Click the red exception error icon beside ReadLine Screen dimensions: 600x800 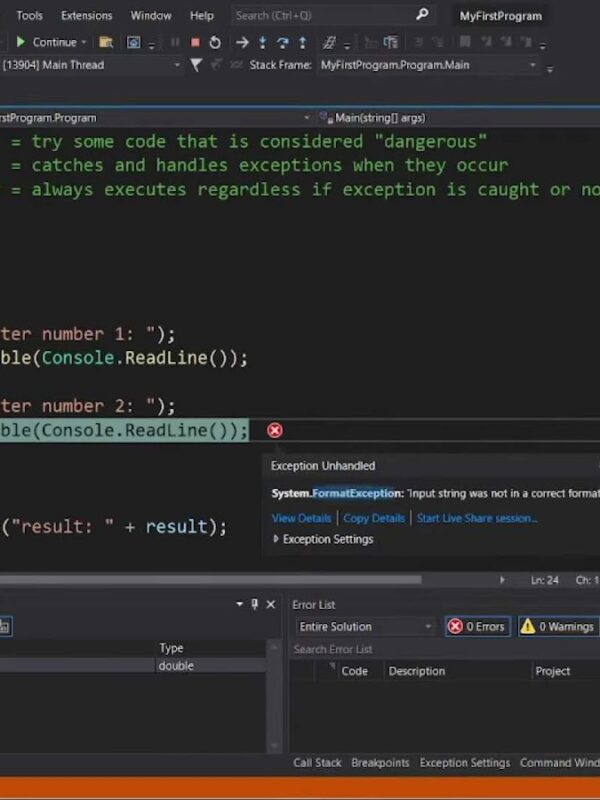pos(274,431)
